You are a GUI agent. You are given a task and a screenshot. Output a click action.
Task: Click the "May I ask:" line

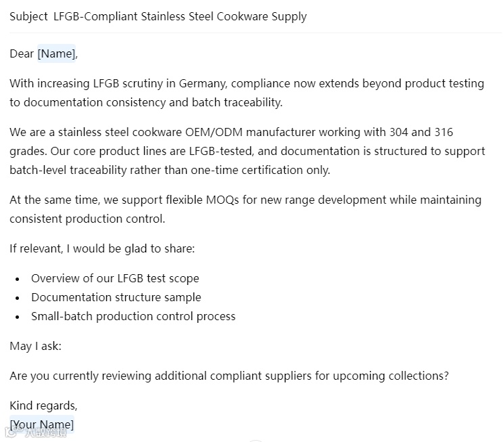click(35, 346)
